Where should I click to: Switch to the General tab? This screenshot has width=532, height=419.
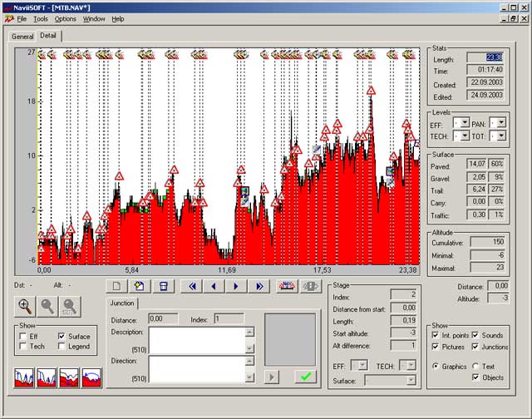coord(22,37)
